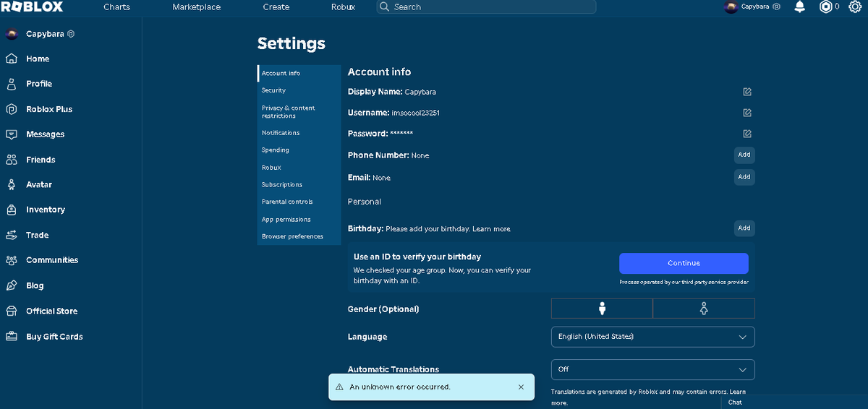Click the Messages icon in sidebar
Image resolution: width=868 pixels, height=409 pixels.
click(12, 134)
